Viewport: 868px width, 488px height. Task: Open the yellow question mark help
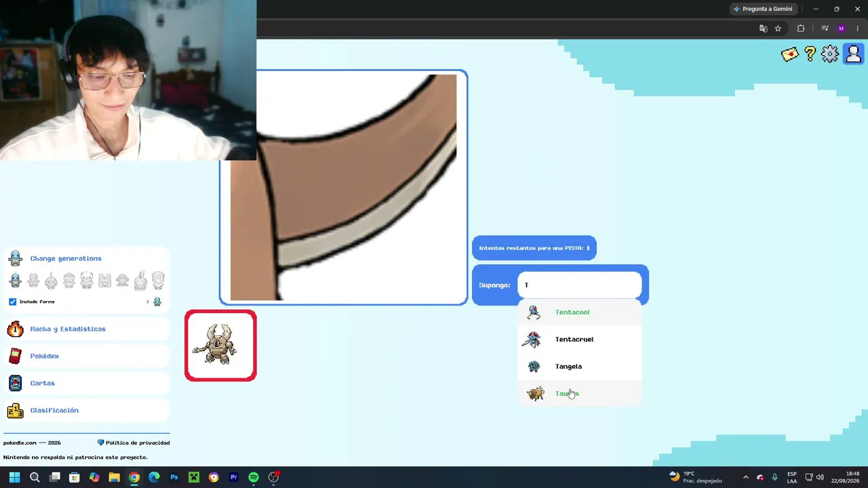click(x=810, y=54)
